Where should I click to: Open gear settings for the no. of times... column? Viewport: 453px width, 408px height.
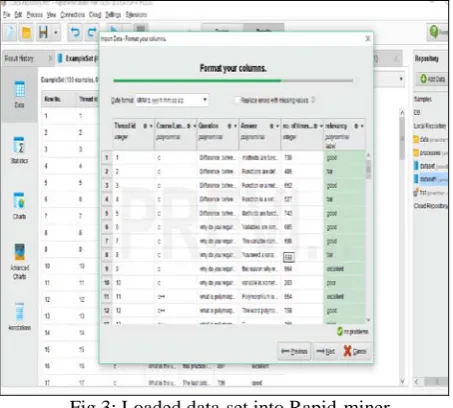[x=315, y=126]
